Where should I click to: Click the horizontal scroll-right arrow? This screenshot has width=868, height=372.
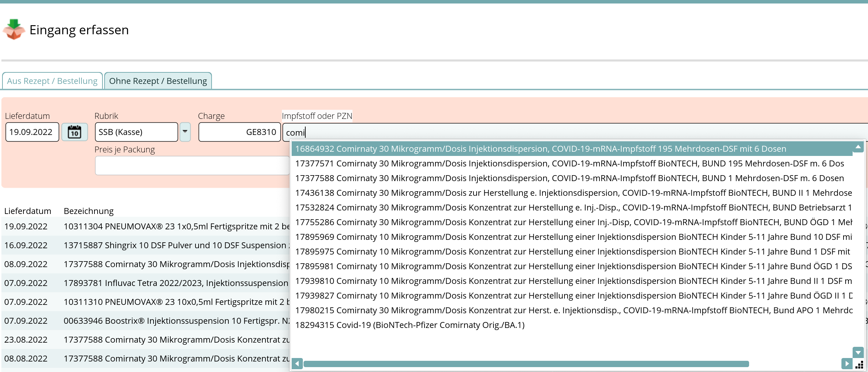847,364
